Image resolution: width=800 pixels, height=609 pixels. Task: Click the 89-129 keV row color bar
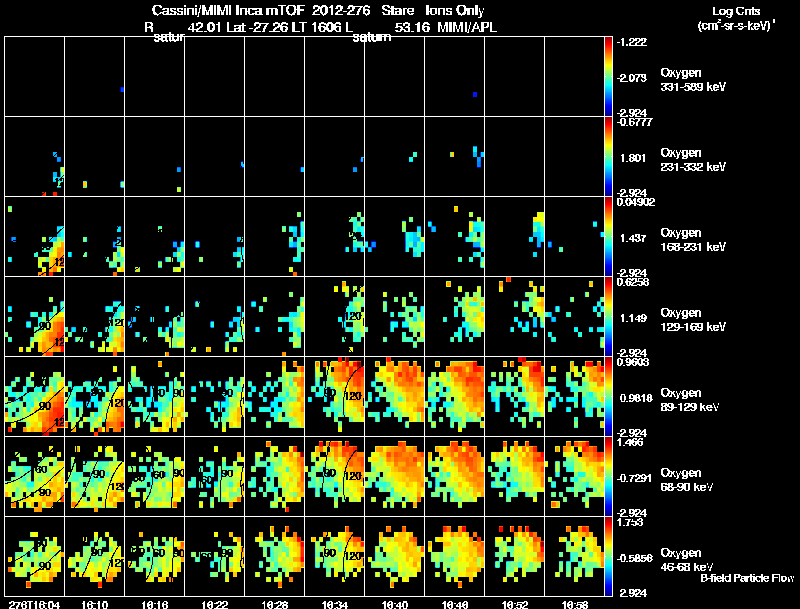[608, 397]
